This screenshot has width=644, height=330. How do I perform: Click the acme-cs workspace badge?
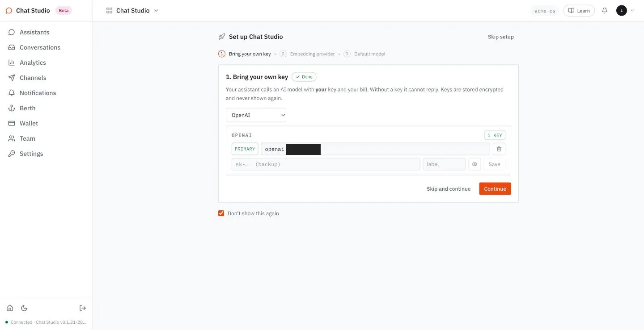(545, 11)
